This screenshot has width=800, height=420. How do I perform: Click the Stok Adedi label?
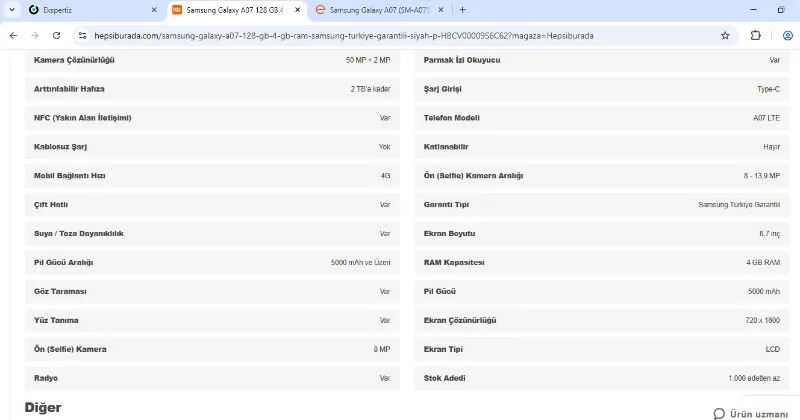444,378
